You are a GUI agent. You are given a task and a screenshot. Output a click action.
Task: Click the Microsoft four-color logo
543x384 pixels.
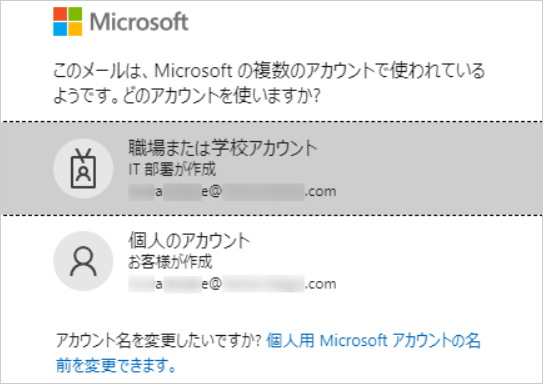coord(68,21)
